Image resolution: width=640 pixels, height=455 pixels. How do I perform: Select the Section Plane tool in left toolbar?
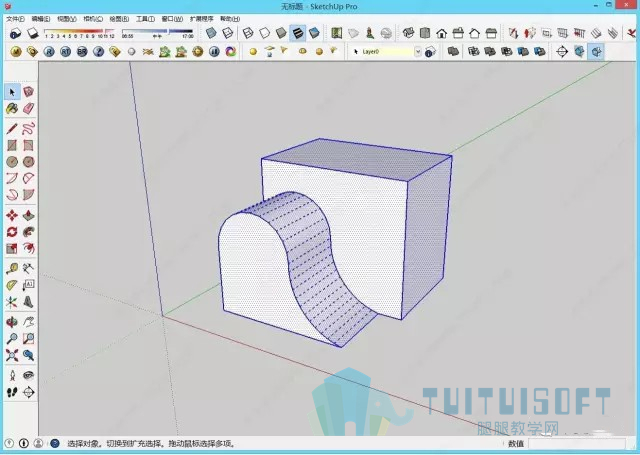click(28, 392)
